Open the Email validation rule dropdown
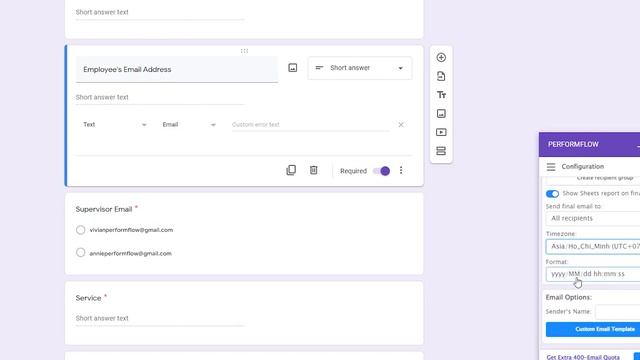 coord(189,124)
